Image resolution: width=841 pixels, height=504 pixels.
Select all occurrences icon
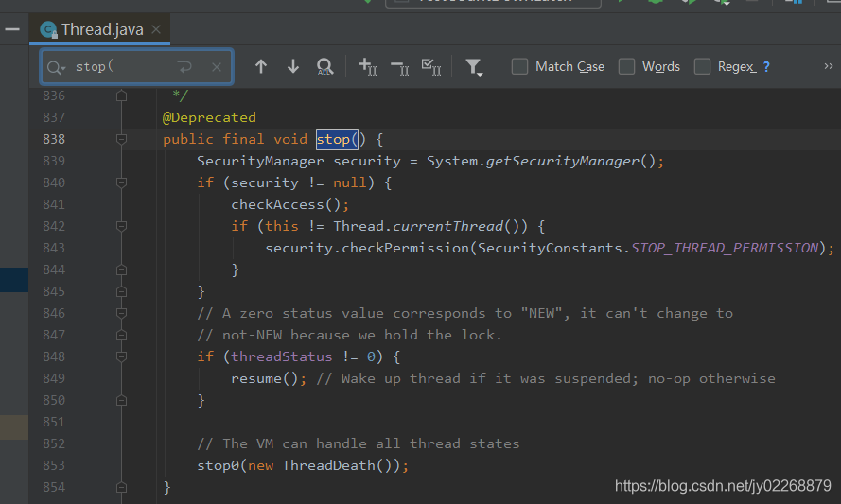tap(431, 67)
